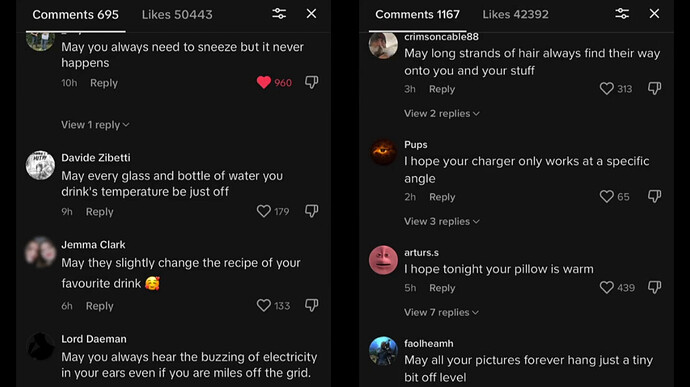
Task: Reply to crimsoncable88's comment
Action: click(442, 89)
